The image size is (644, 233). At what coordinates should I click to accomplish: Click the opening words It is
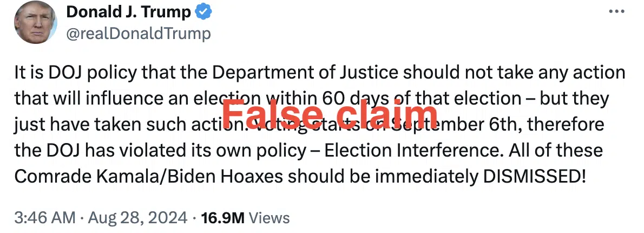click(28, 73)
